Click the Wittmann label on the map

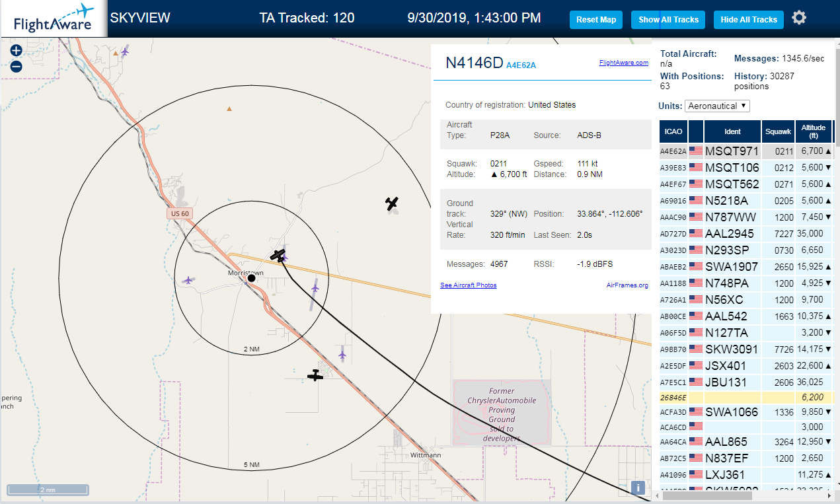tap(426, 456)
